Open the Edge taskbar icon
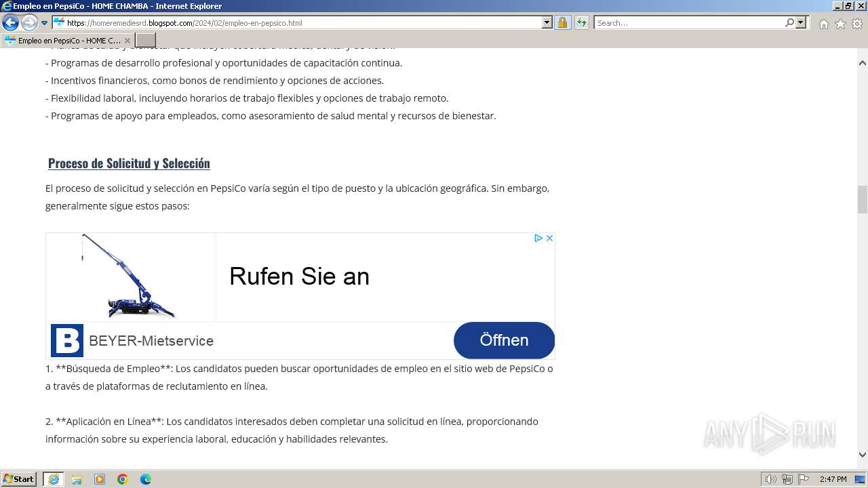Viewport: 868px width, 488px height. click(146, 479)
